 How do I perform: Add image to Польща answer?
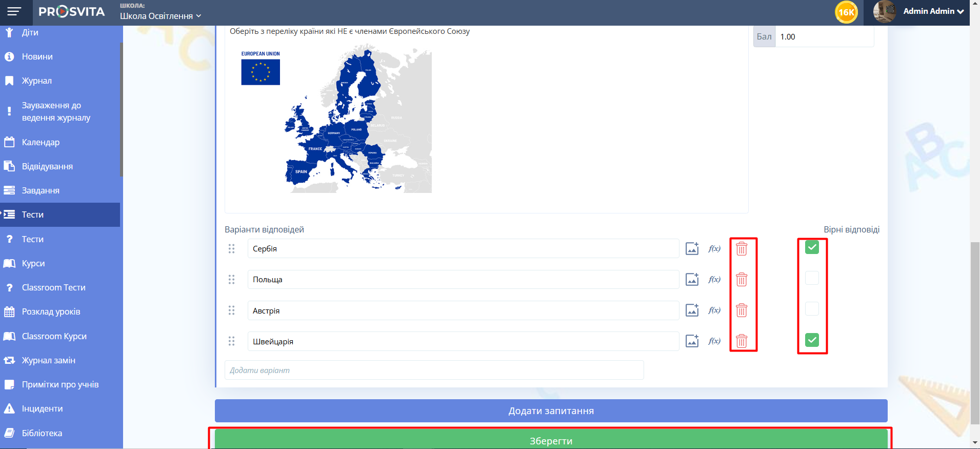[x=692, y=280]
